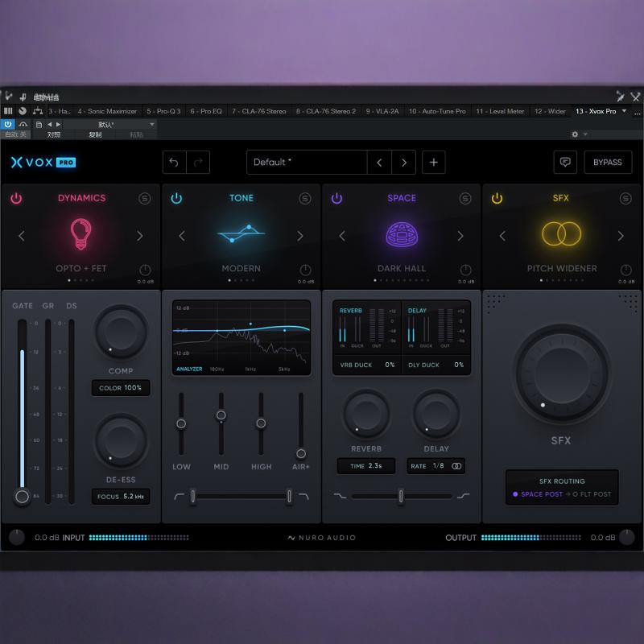Add new preset with plus button

[433, 163]
